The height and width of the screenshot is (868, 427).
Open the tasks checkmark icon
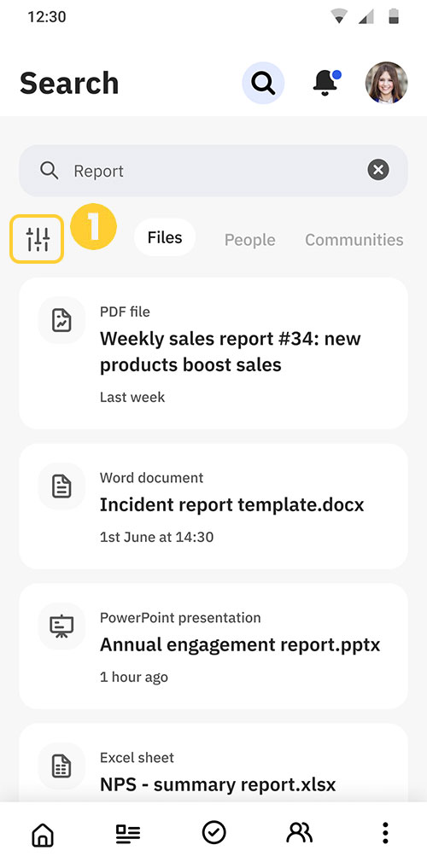point(213,832)
